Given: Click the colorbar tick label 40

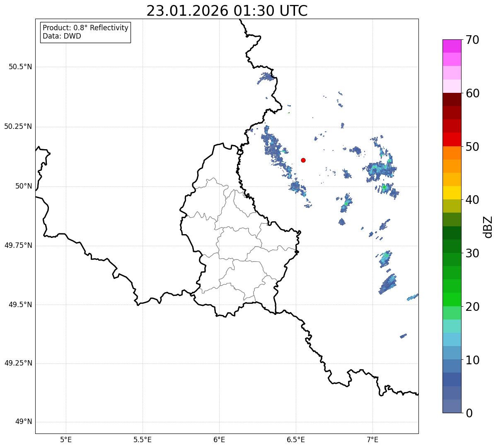Looking at the screenshot, I should click(x=472, y=200).
